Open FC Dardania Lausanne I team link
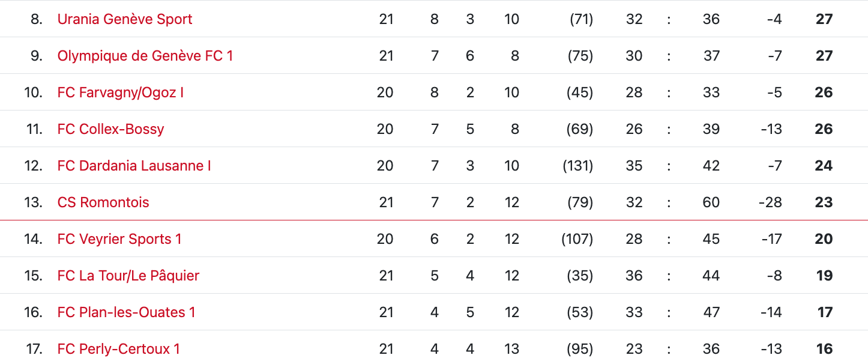The image size is (868, 364). click(x=134, y=166)
